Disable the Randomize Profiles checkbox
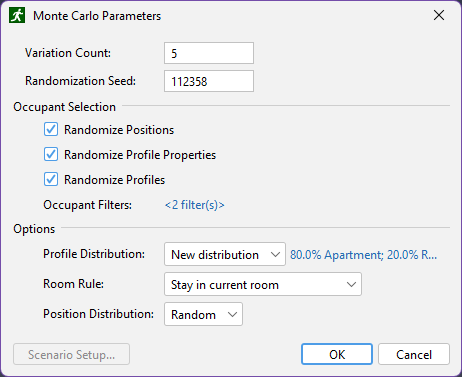462x377 pixels. [51, 179]
